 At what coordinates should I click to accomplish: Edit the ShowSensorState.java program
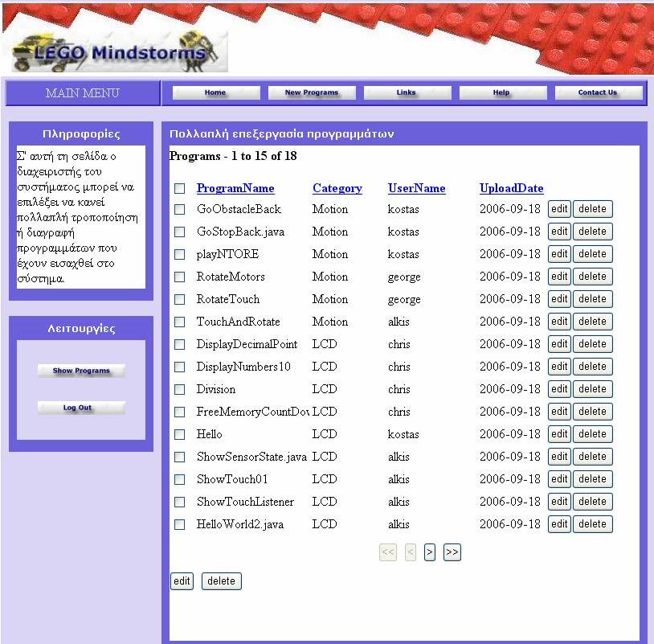[x=559, y=457]
